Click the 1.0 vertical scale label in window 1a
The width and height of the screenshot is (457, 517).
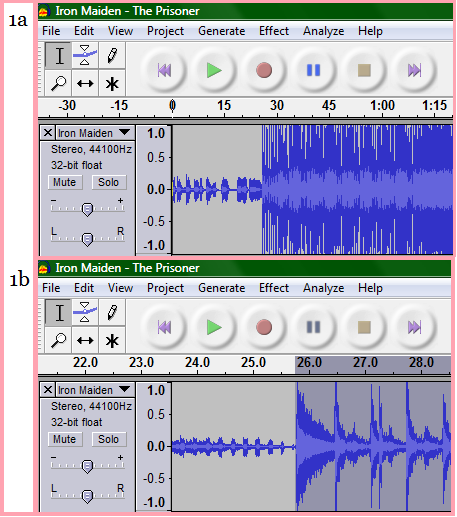156,134
